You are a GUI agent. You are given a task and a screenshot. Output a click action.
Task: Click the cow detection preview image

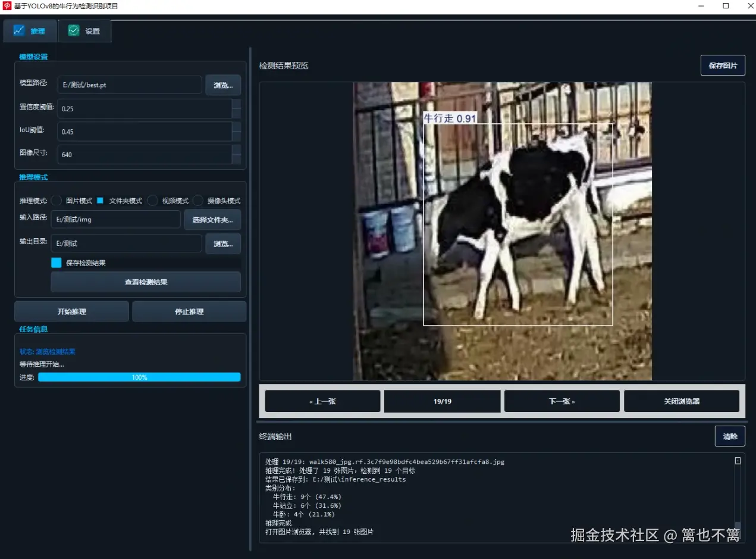point(503,231)
